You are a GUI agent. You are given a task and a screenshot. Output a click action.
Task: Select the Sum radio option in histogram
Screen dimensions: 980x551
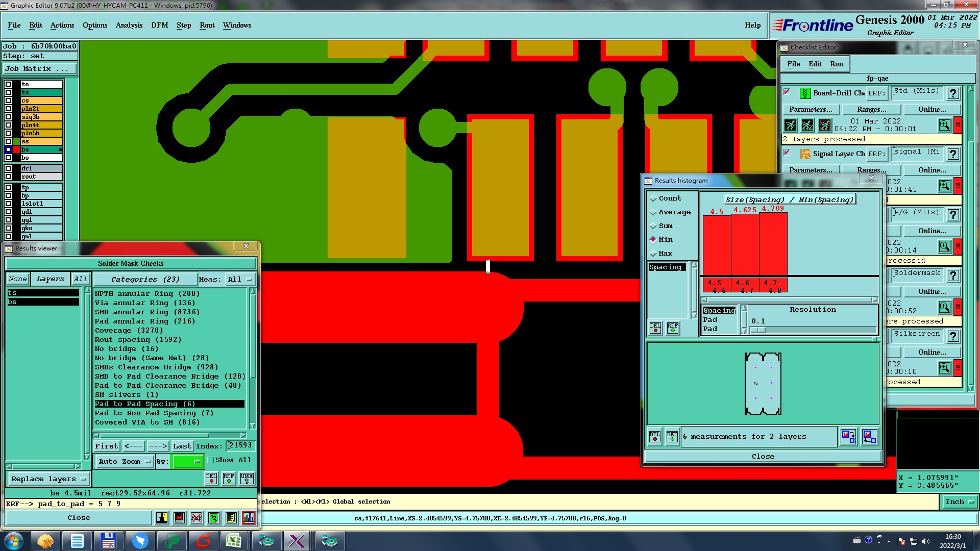pyautogui.click(x=653, y=226)
